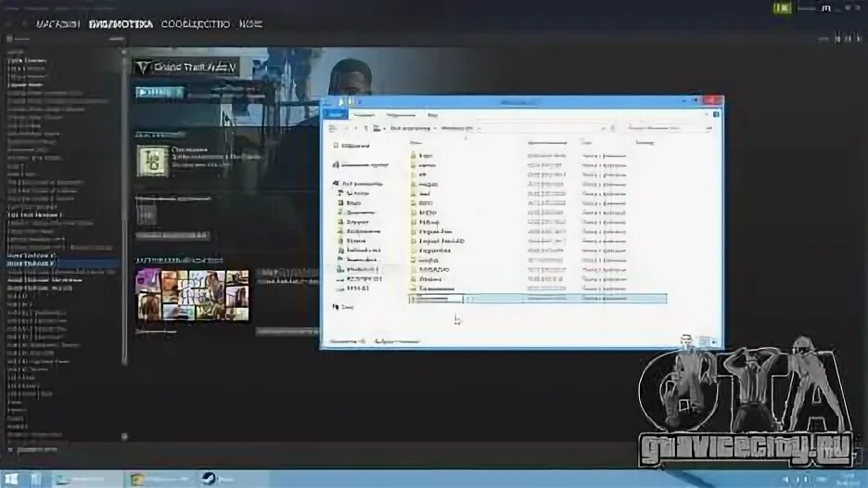
Task: Open the СООБЩЕСТВО section in Steam
Action: tap(196, 24)
